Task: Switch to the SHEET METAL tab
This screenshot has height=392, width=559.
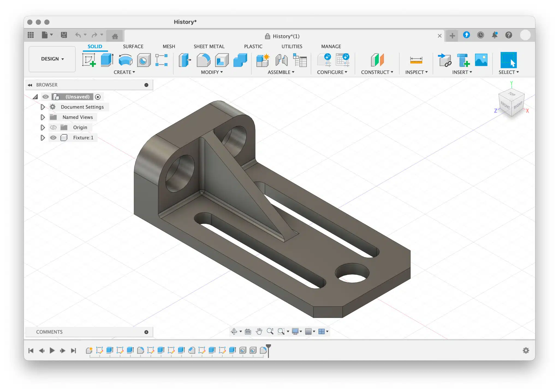Action: coord(209,46)
